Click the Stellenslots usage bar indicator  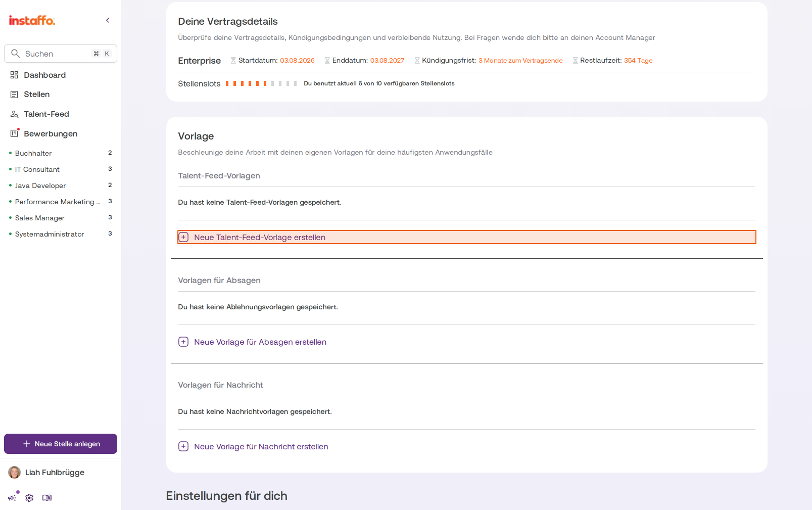pos(261,83)
